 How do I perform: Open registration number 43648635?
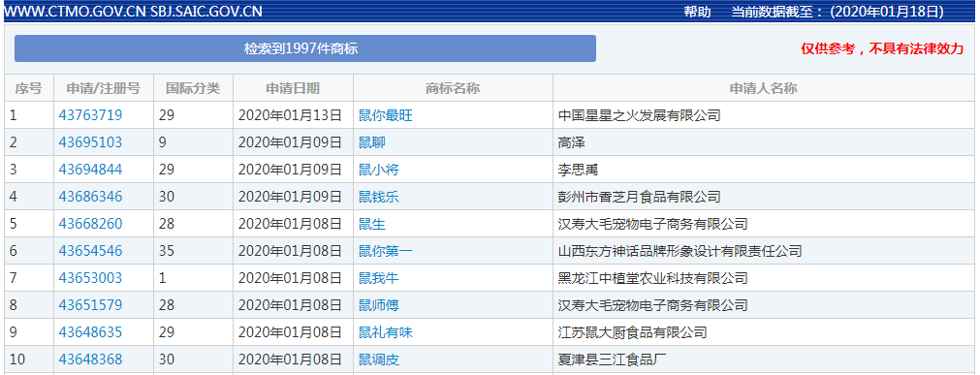[x=90, y=332]
